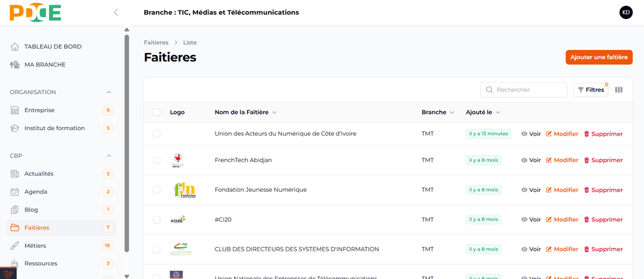Open the Laravel debug bar icon
The image size is (644, 279).
8,274
